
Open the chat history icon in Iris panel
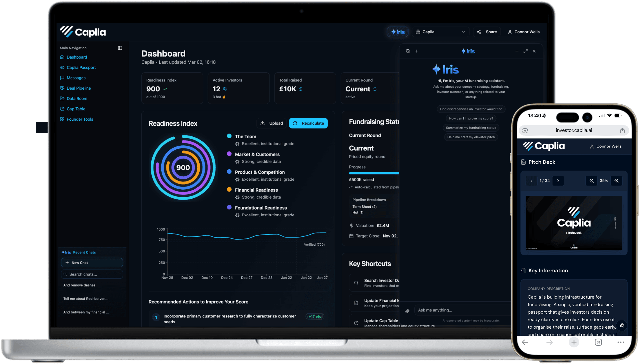tap(408, 51)
